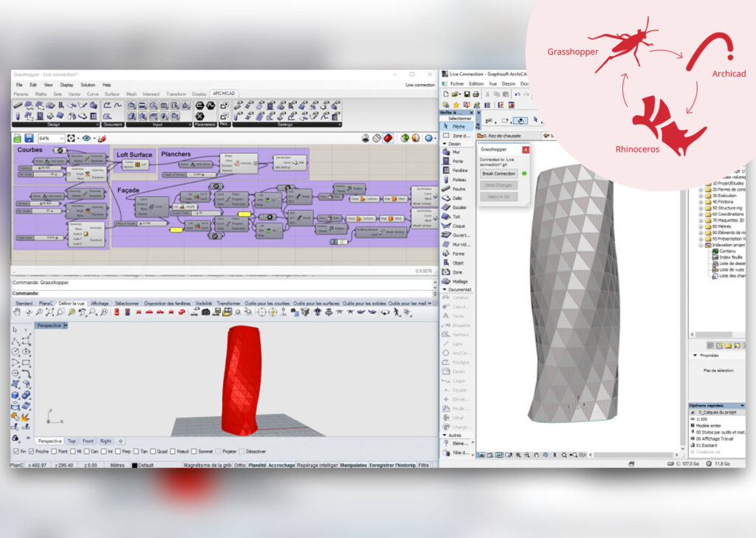Image resolution: width=756 pixels, height=538 pixels.
Task: Enable the Sommet osnap checkbox
Action: pyautogui.click(x=194, y=452)
